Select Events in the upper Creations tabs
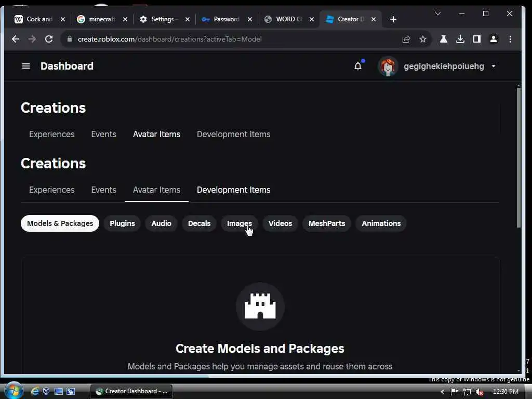The width and height of the screenshot is (532, 399). coord(103,135)
